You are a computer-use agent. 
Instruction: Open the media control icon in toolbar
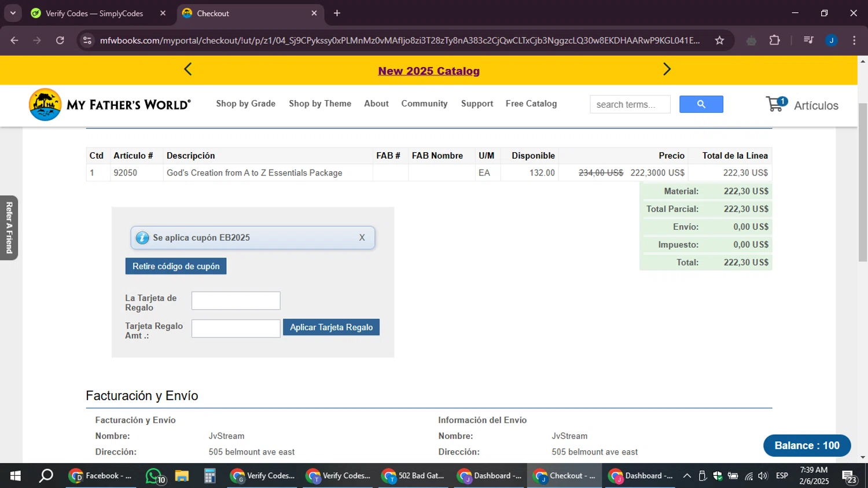[808, 41]
